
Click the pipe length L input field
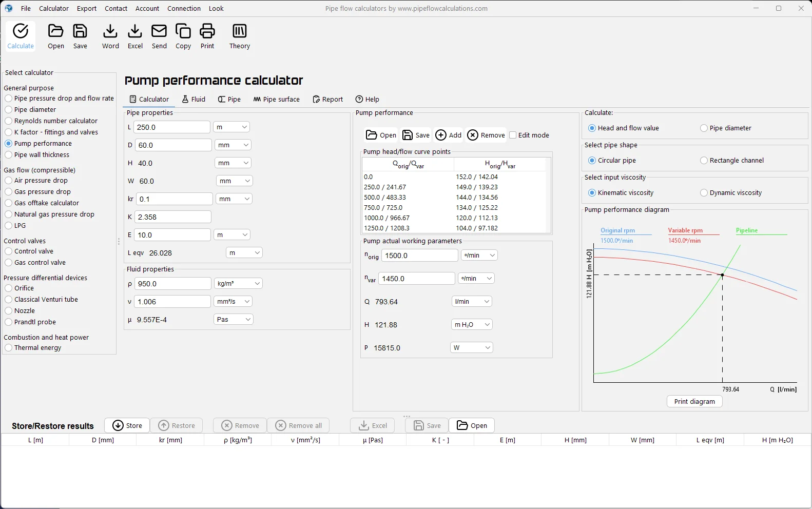pyautogui.click(x=172, y=127)
